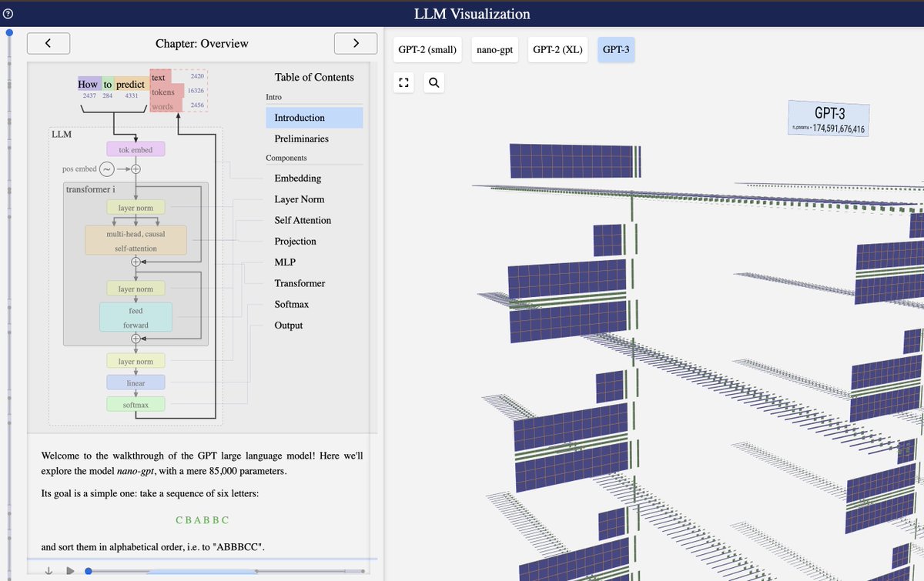Go to previous chapter arrow
The height and width of the screenshot is (581, 924).
[49, 44]
